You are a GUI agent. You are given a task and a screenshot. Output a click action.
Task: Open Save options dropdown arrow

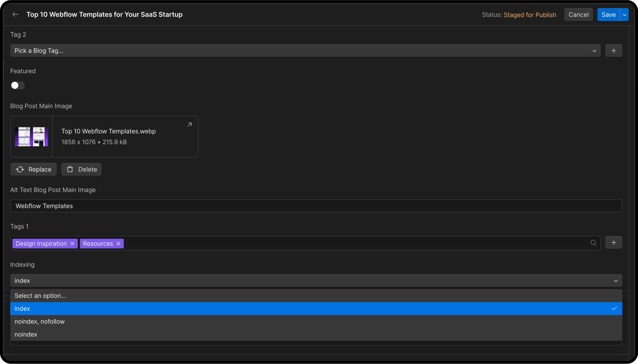click(624, 15)
